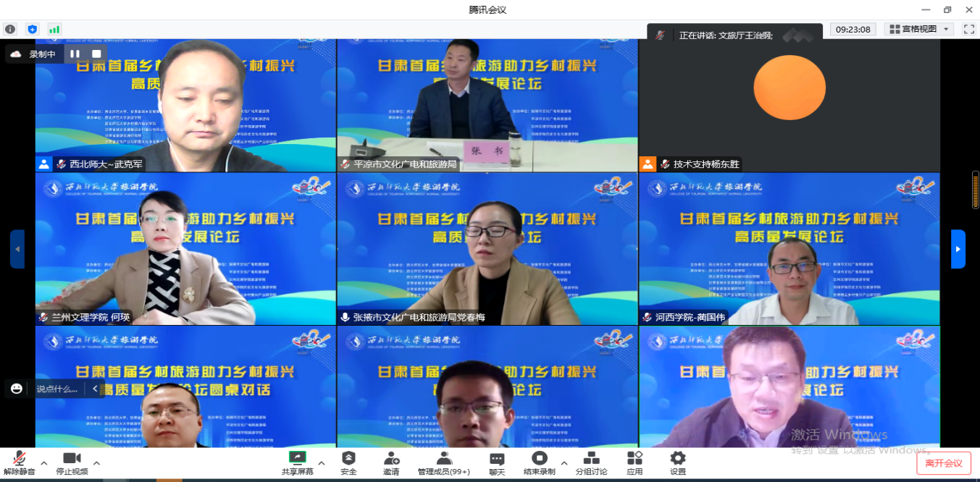Click the red 离开会议 button

(943, 463)
